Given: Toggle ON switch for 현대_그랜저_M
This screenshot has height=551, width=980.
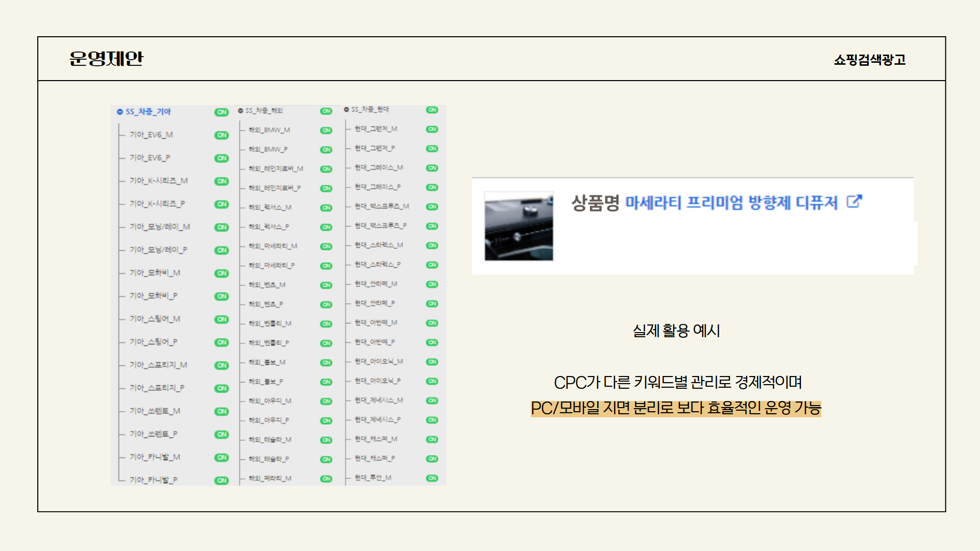Looking at the screenshot, I should pos(432,129).
